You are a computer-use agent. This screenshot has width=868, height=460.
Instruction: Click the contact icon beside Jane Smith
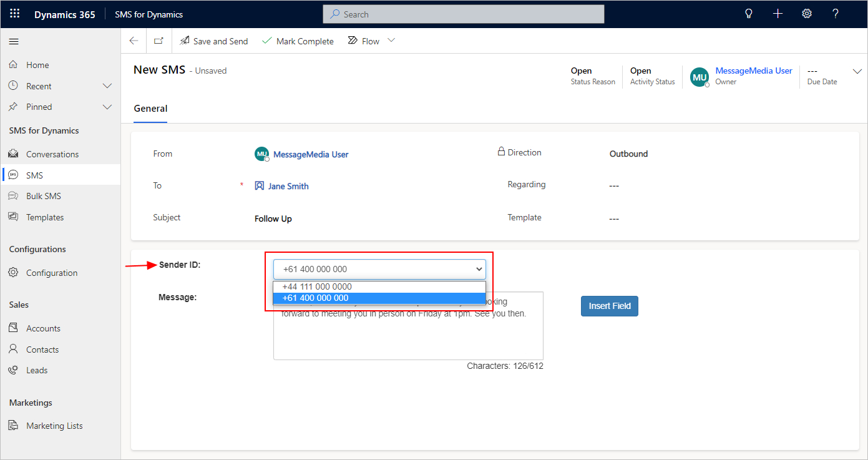pos(260,186)
